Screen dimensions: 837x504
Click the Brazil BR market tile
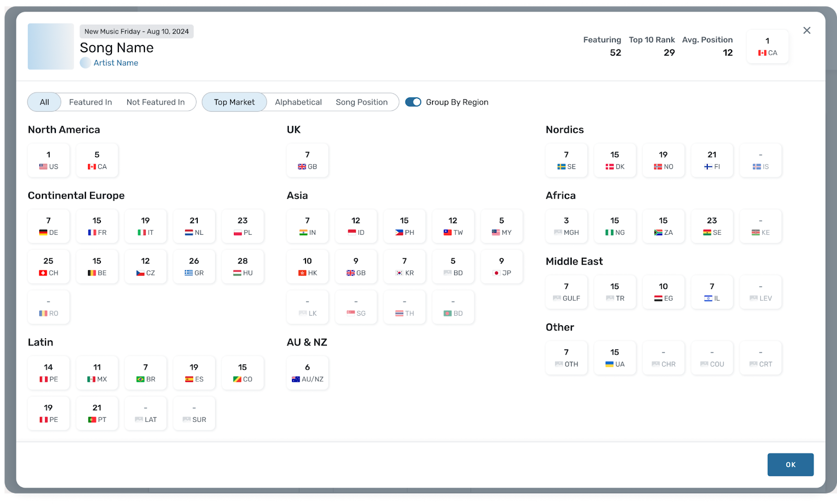(x=145, y=373)
